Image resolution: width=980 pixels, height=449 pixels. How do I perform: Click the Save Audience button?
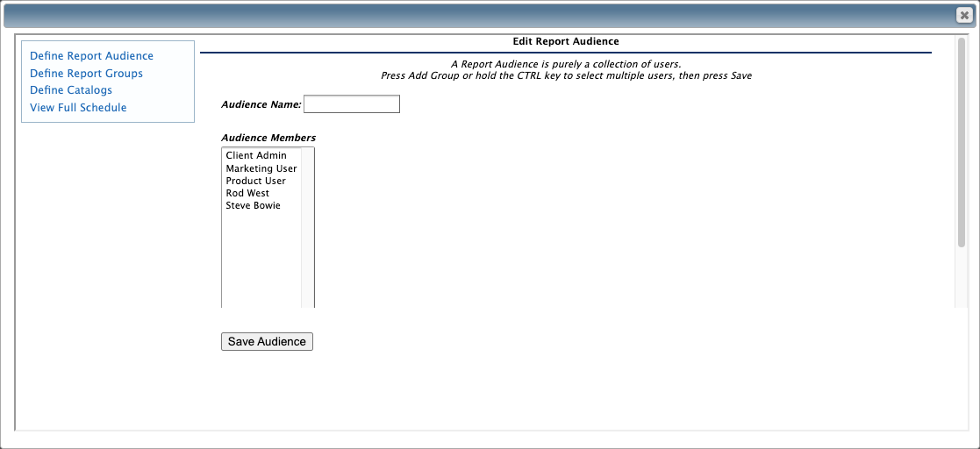(x=267, y=342)
